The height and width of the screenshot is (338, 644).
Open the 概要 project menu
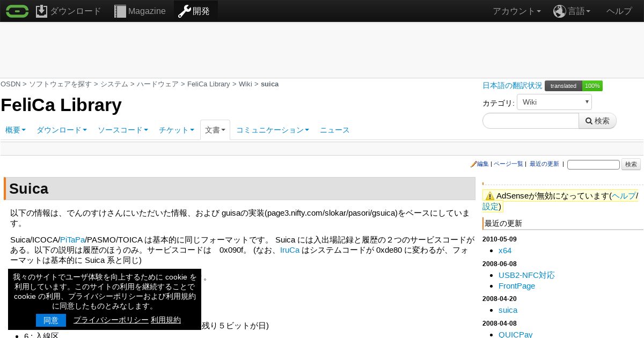click(x=16, y=130)
